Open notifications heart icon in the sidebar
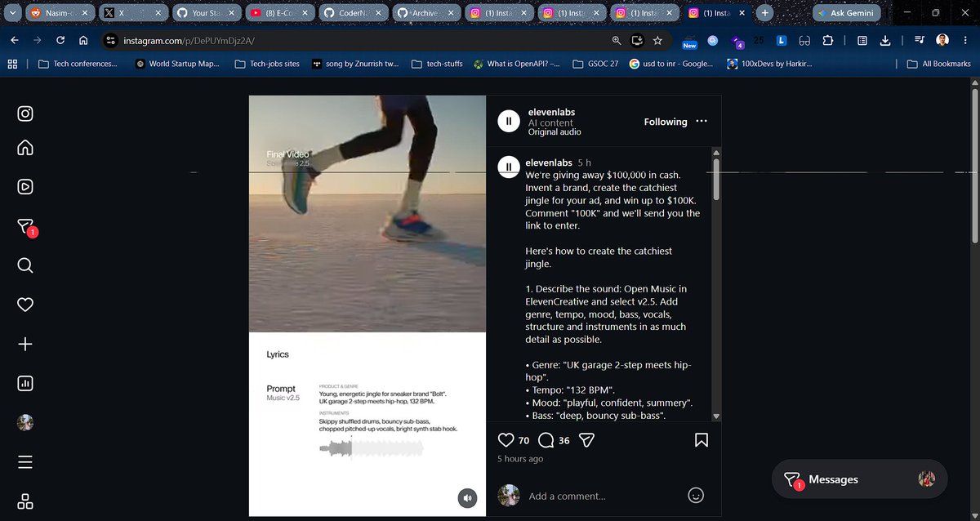This screenshot has width=980, height=521. [x=25, y=305]
